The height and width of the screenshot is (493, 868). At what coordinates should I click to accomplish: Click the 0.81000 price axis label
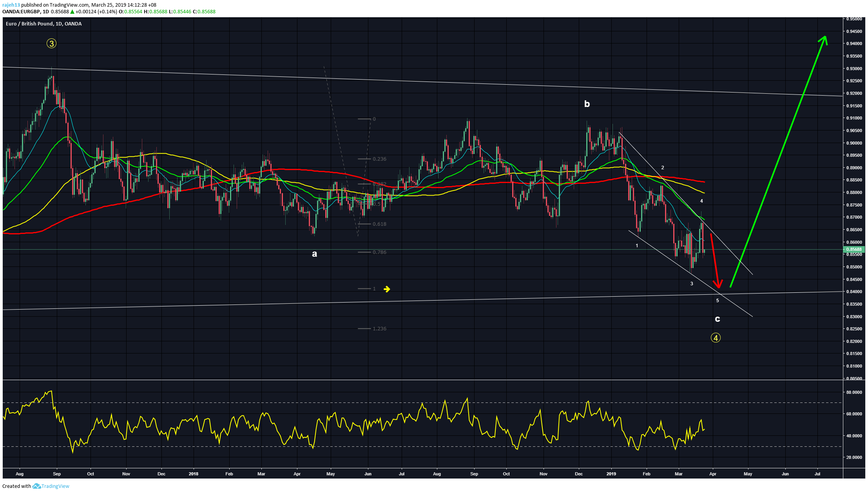(x=854, y=366)
